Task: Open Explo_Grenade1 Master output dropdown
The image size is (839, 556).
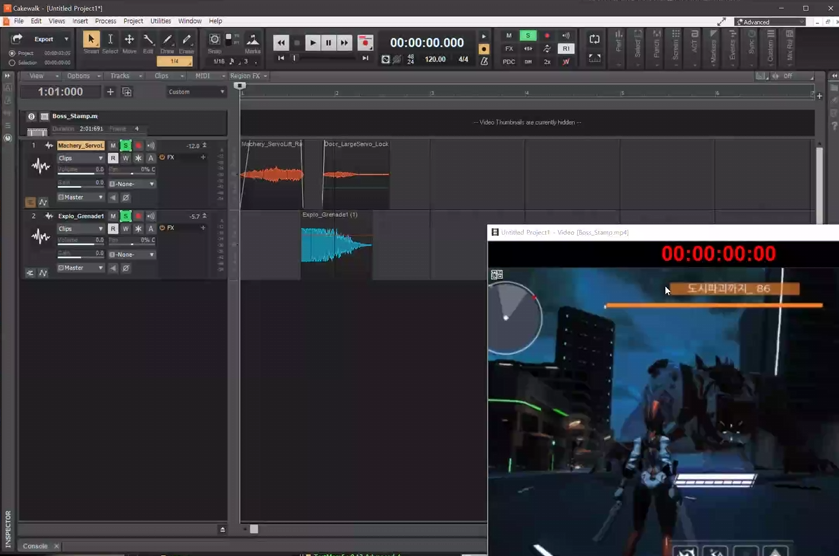Action: [80, 268]
